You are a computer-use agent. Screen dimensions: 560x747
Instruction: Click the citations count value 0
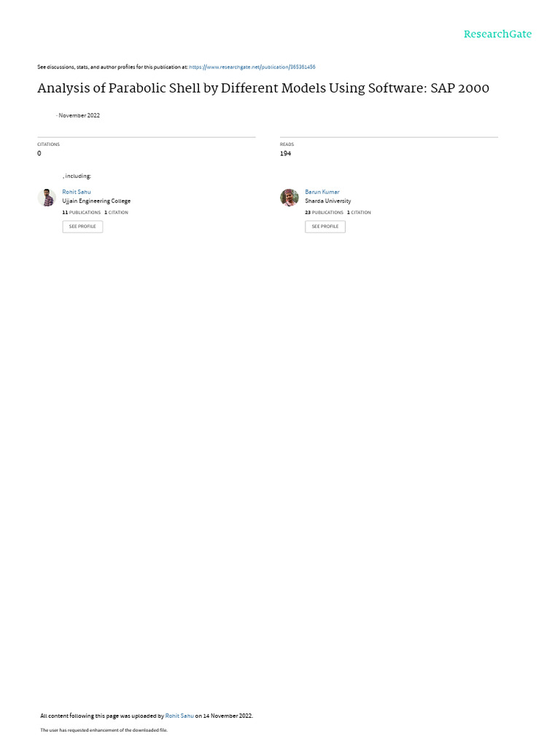click(39, 153)
